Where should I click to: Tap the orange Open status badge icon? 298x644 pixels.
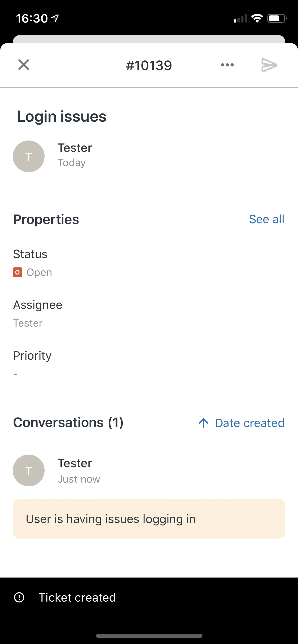[18, 272]
